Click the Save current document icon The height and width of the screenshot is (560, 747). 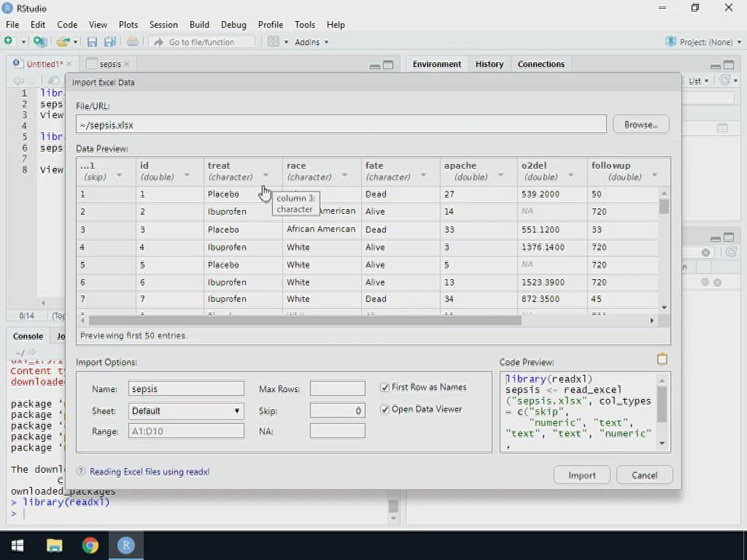[x=92, y=42]
